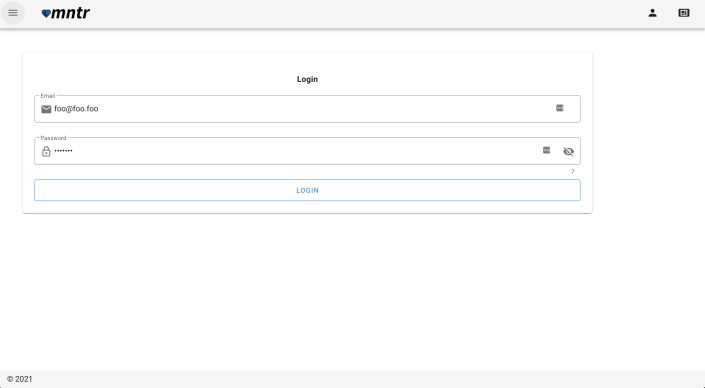Open the user account icon
This screenshot has height=388, width=705.
652,13
